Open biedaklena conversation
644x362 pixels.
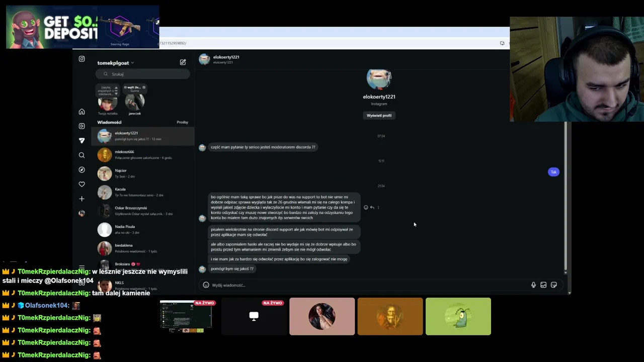(x=143, y=248)
